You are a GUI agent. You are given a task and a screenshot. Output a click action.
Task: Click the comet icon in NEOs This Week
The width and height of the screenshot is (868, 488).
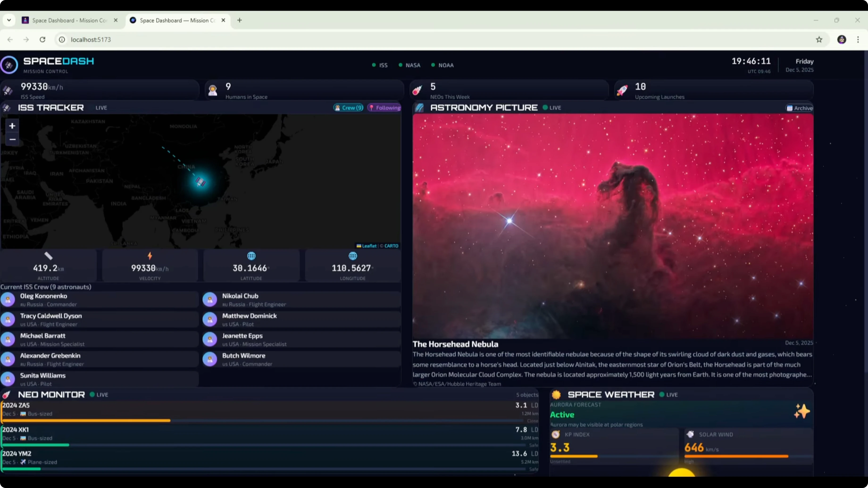click(x=417, y=90)
